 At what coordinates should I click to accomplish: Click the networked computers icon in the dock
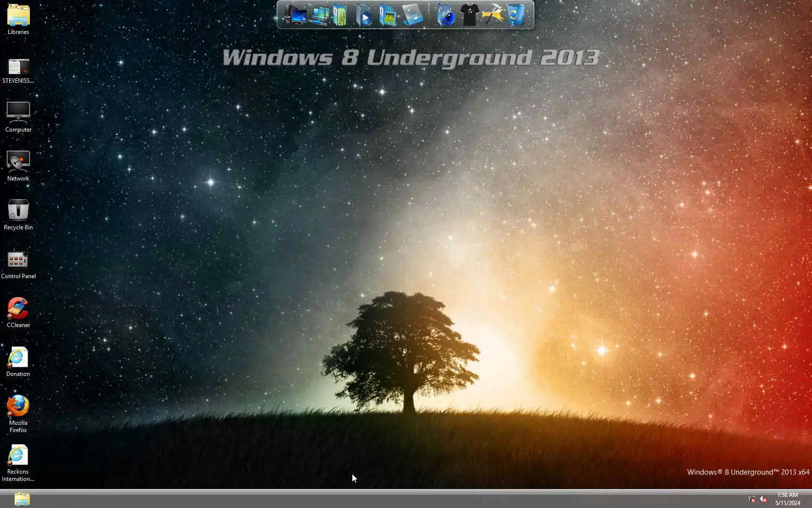click(x=320, y=15)
